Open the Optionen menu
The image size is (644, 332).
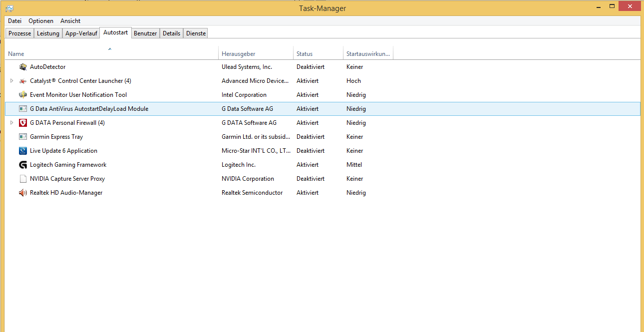coord(41,21)
